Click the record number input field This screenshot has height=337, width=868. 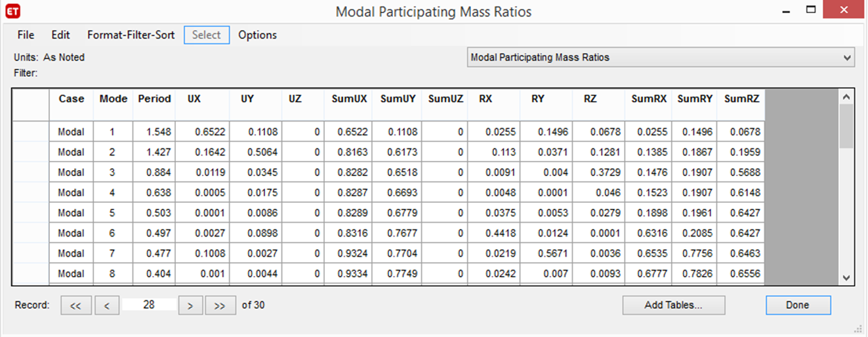(x=149, y=305)
